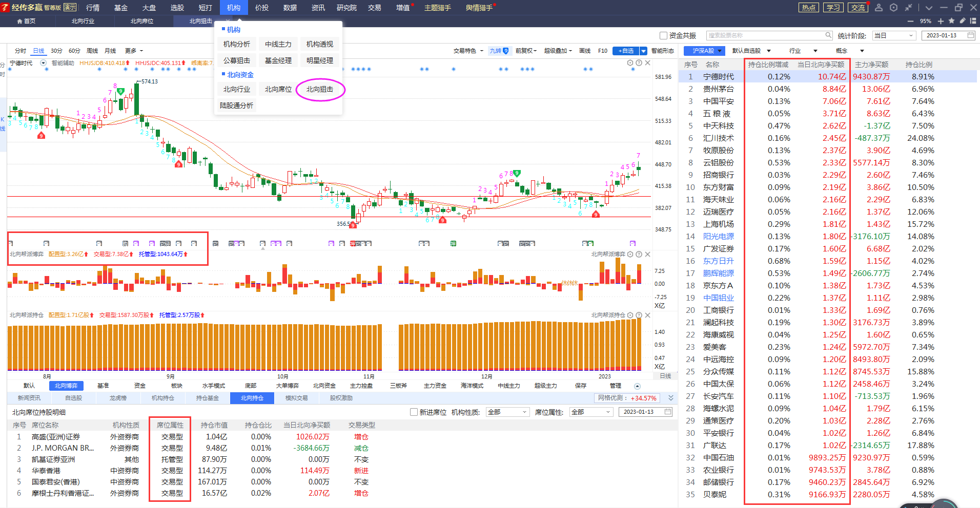Screen dimensions: 980x508
Task: Click the 北向帮派博弈 indicator settings icon
Action: click(x=630, y=254)
